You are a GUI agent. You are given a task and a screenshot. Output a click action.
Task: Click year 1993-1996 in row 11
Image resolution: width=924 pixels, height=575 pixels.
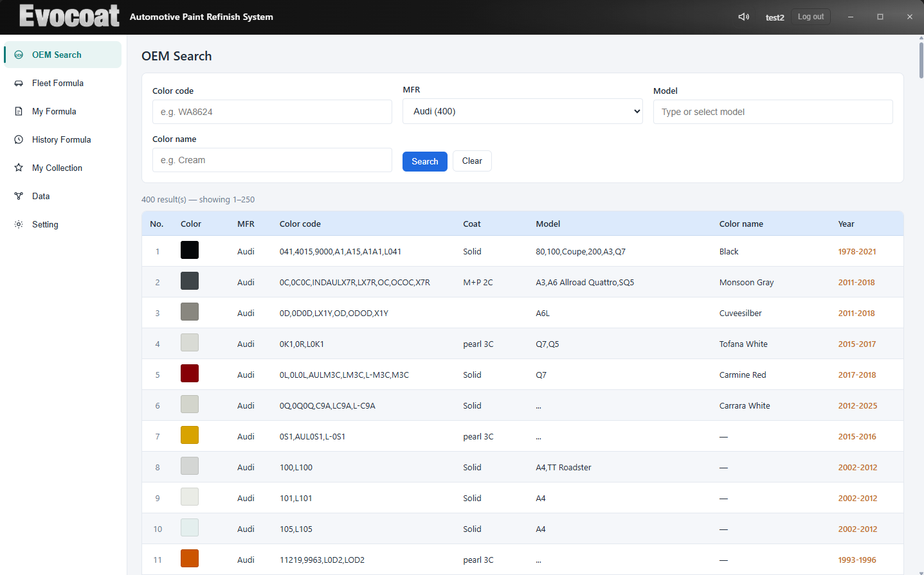click(857, 560)
